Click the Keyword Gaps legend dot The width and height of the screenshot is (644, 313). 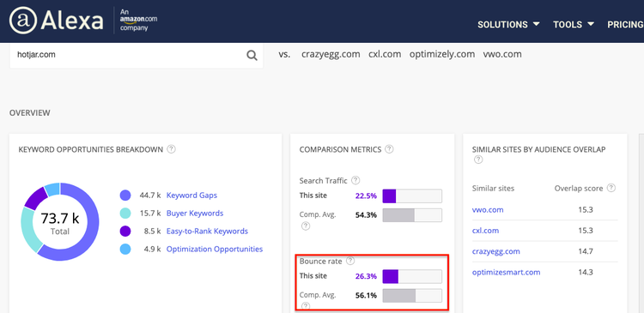125,196
